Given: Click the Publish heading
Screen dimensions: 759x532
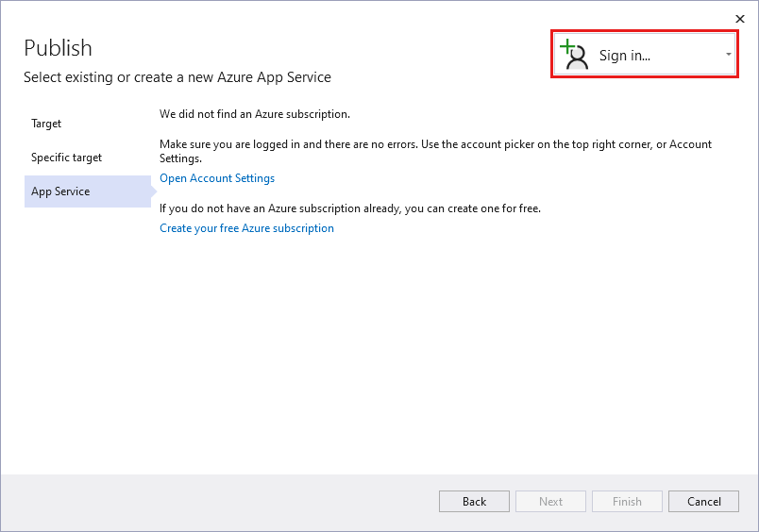Looking at the screenshot, I should [x=59, y=48].
